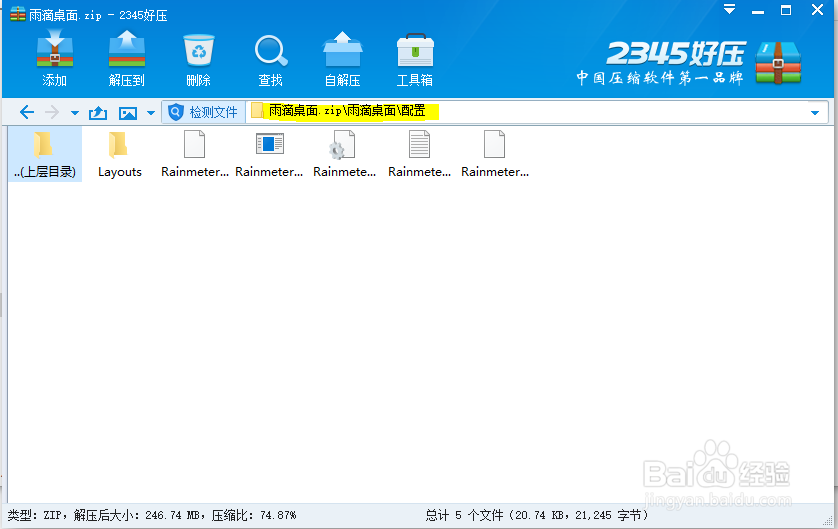
Task: Minimize the 2345好压 window
Action: click(758, 11)
